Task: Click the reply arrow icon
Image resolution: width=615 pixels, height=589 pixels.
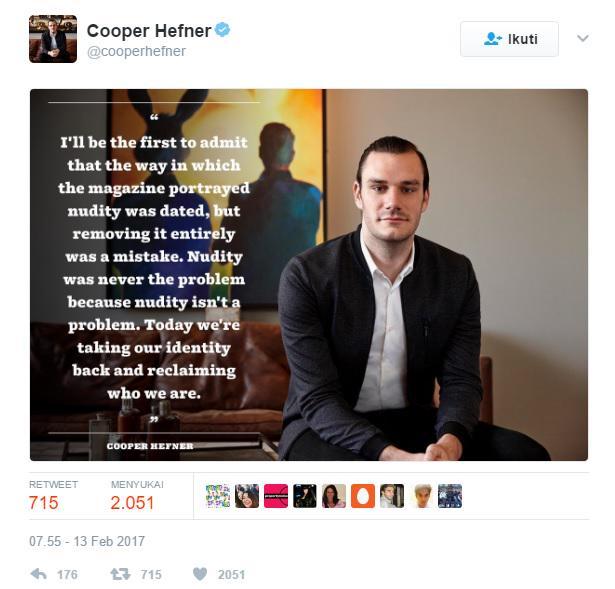Action: click(38, 574)
